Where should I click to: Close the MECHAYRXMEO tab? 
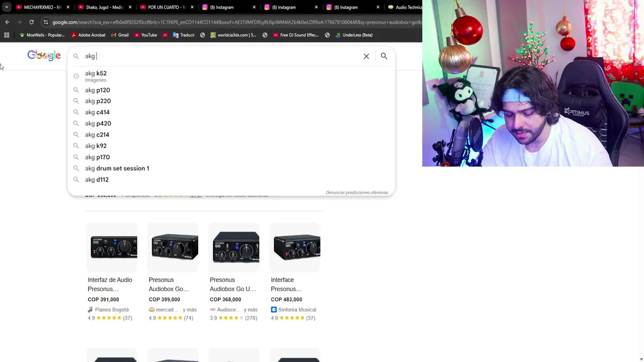tap(68, 7)
